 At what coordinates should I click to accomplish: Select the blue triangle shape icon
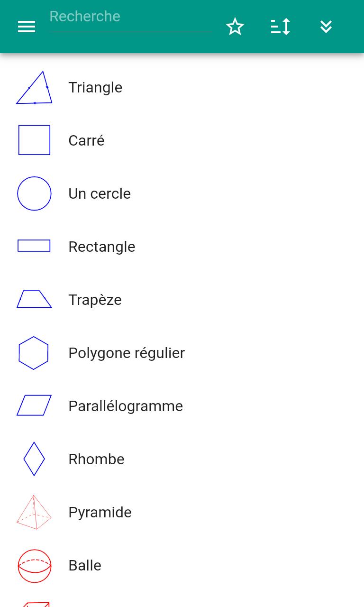[x=34, y=88]
